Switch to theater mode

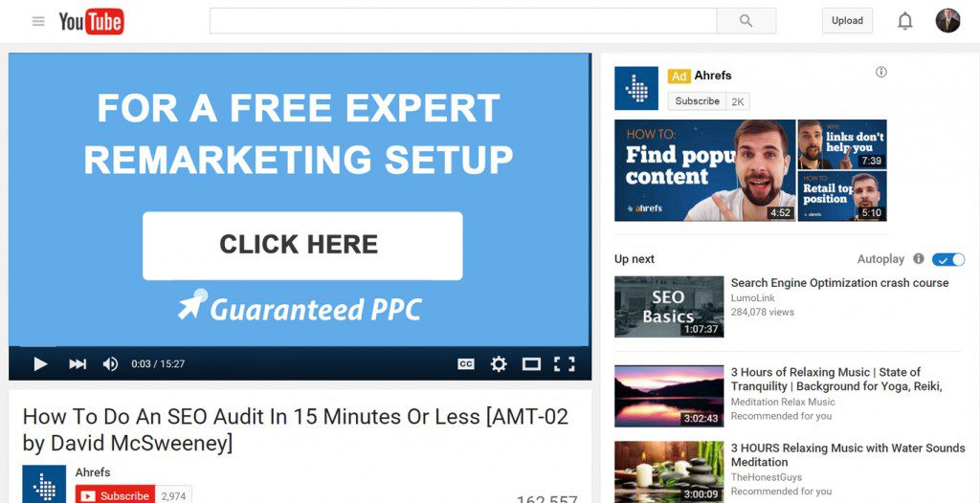pyautogui.click(x=531, y=363)
